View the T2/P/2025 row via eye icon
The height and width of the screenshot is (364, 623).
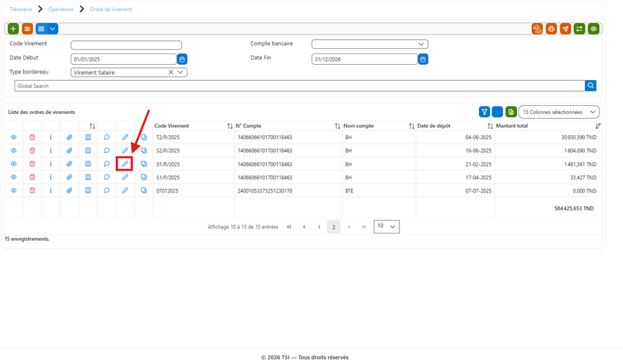tap(14, 137)
